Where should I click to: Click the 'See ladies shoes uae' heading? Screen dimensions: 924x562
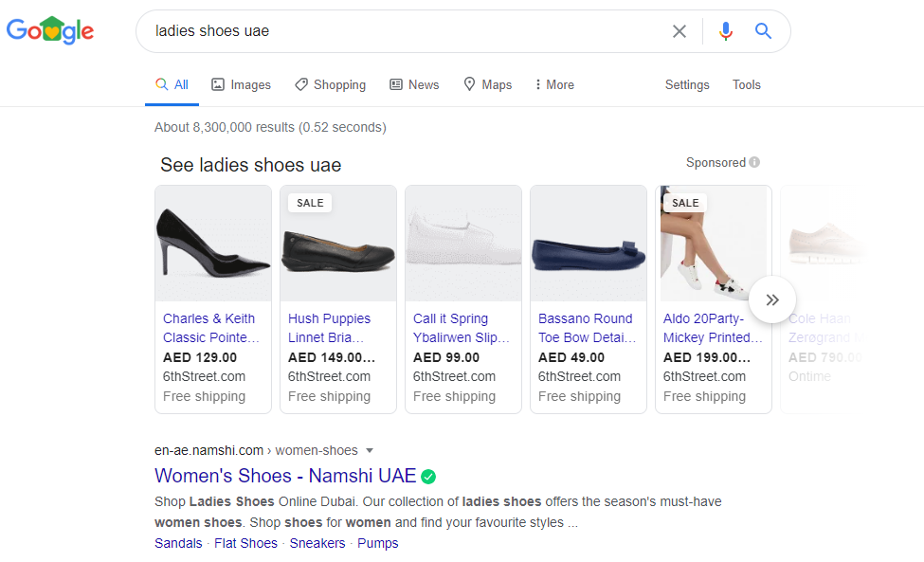point(251,165)
